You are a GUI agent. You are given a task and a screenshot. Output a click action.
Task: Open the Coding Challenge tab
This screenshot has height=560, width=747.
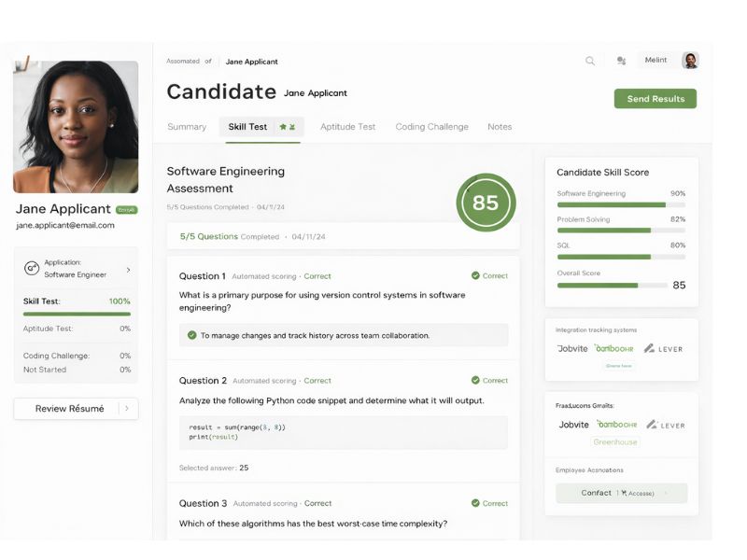pos(431,127)
